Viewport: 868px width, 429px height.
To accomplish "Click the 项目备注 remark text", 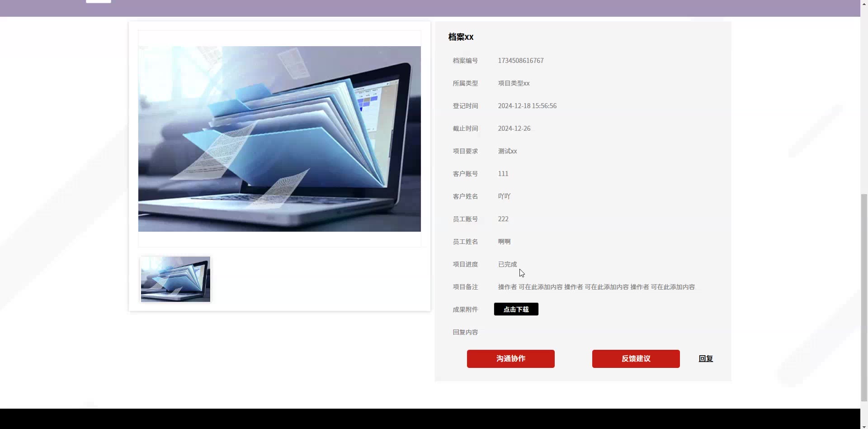I will click(x=596, y=287).
